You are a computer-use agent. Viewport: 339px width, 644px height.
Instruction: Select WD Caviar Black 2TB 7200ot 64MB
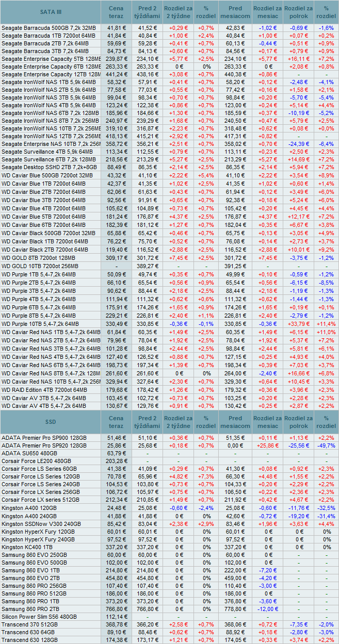pos(45,250)
